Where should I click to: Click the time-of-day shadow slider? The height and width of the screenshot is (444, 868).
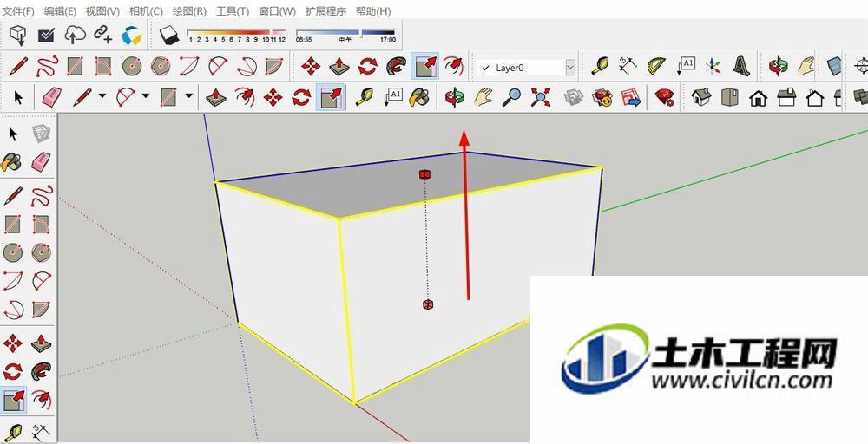click(345, 36)
